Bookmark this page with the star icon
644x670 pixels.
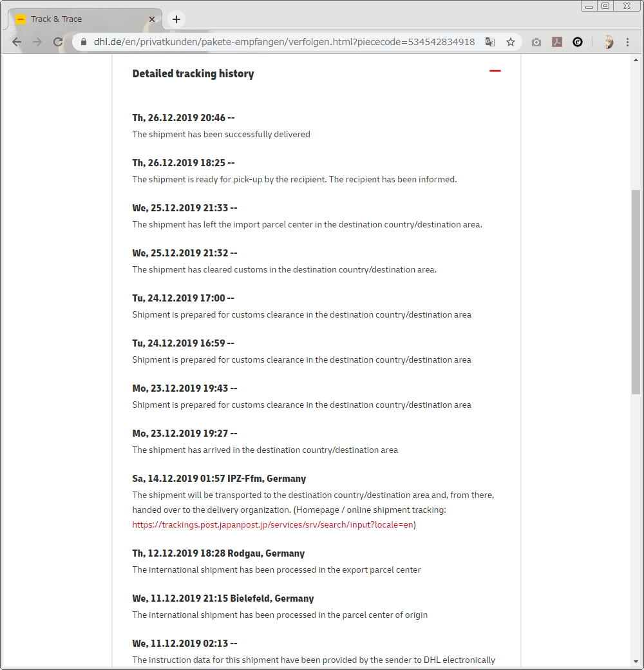pyautogui.click(x=511, y=42)
